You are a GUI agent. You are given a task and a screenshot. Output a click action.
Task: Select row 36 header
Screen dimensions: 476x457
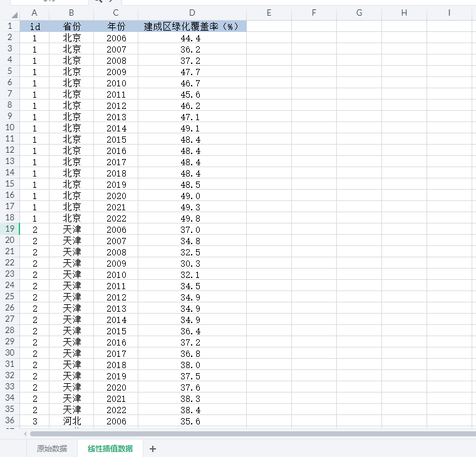(10, 420)
